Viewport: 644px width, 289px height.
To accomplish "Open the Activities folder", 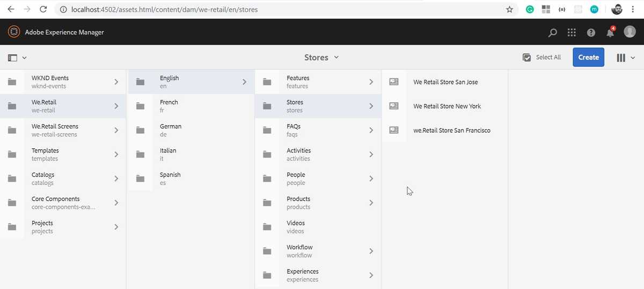I will 318,155.
